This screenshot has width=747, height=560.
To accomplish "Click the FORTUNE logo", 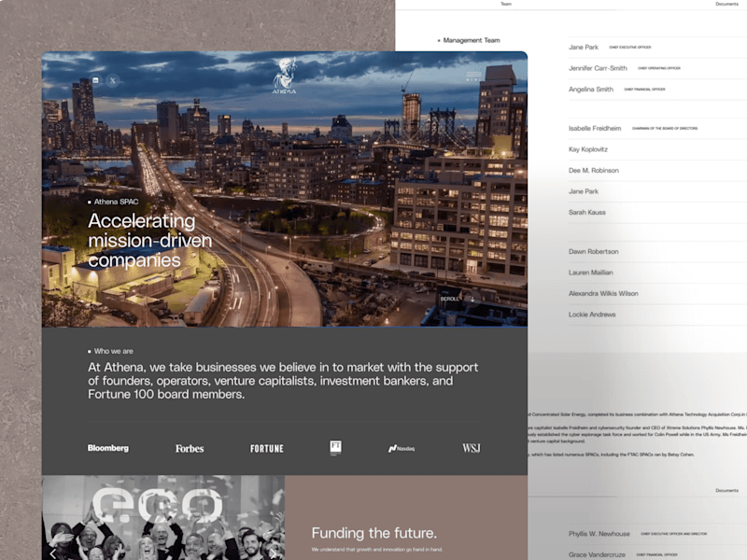I will click(x=267, y=449).
